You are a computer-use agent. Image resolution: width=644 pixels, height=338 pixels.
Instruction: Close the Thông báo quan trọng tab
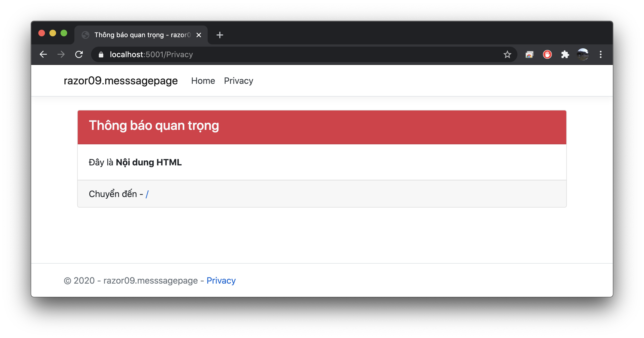199,35
